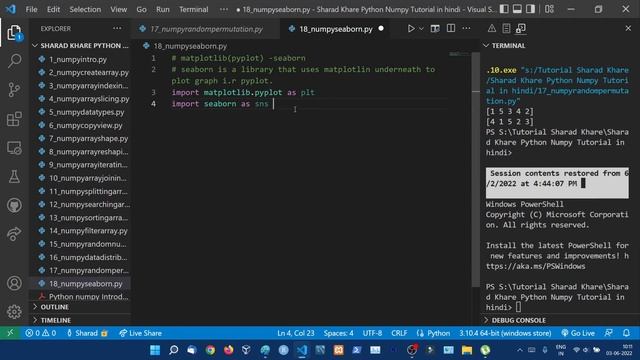
Task: Open the GitHub view in activity bar
Action: pos(14,205)
